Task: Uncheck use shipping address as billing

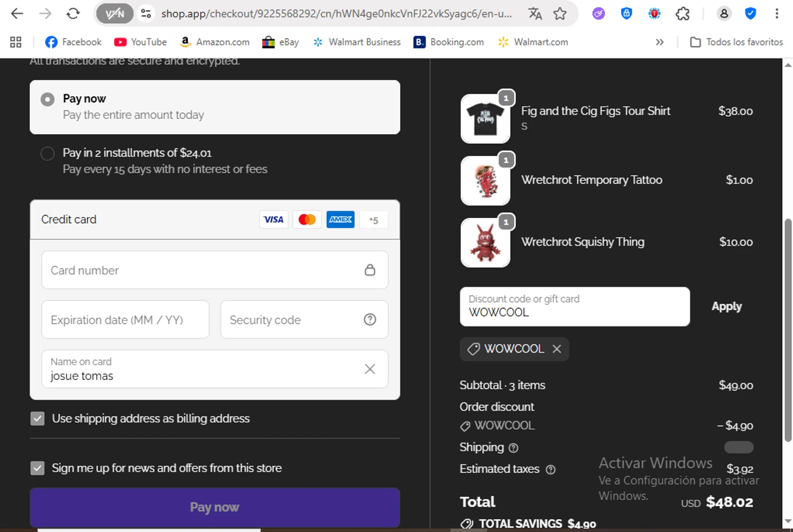Action: 38,419
